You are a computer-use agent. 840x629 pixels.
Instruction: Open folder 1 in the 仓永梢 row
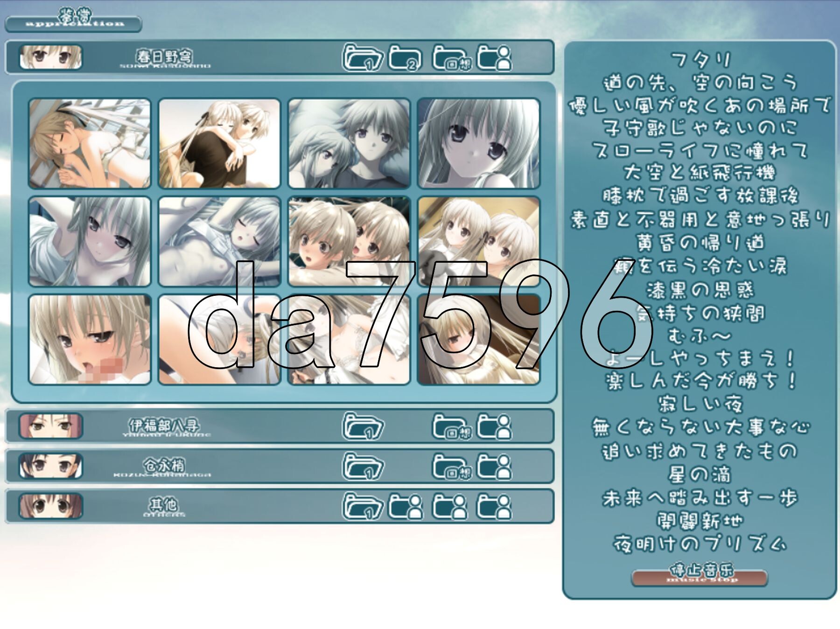click(362, 466)
